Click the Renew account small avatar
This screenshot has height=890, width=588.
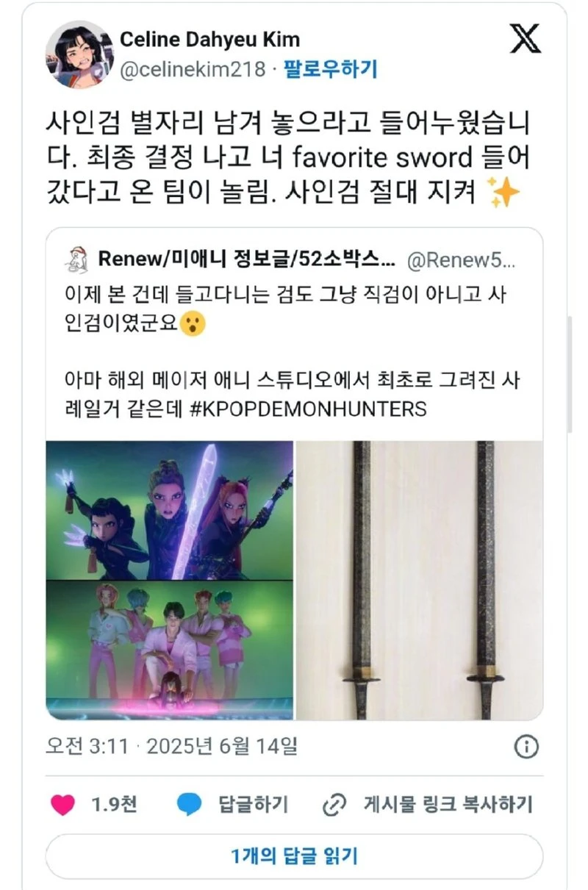click(x=74, y=258)
